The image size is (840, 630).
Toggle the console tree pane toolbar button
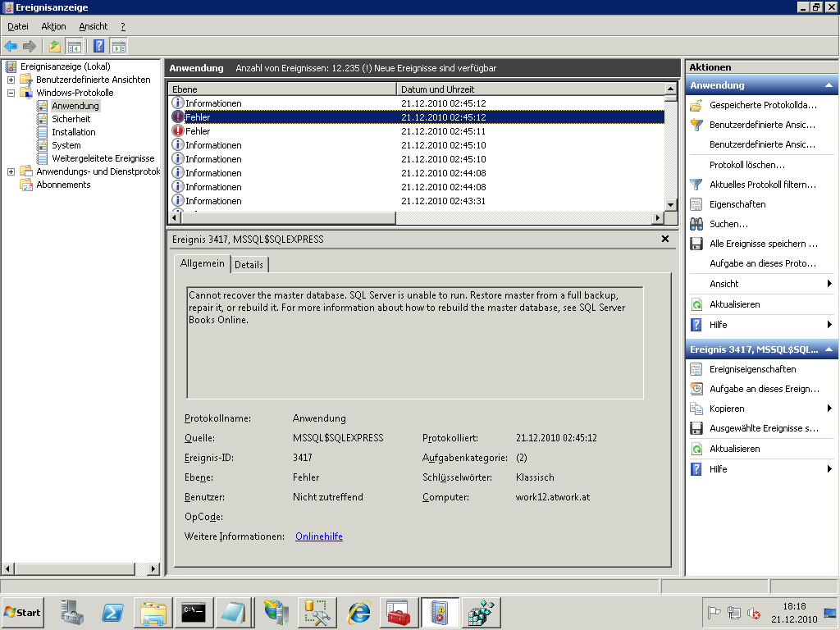(x=75, y=46)
